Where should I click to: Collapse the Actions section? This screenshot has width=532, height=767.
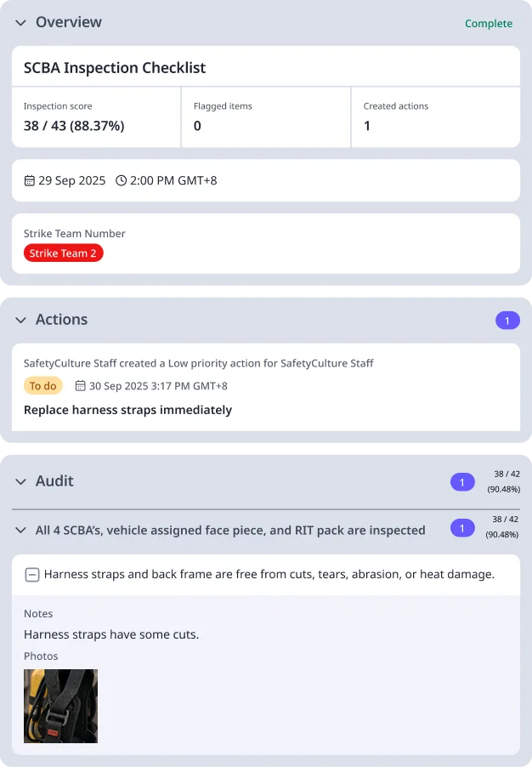pyautogui.click(x=20, y=320)
